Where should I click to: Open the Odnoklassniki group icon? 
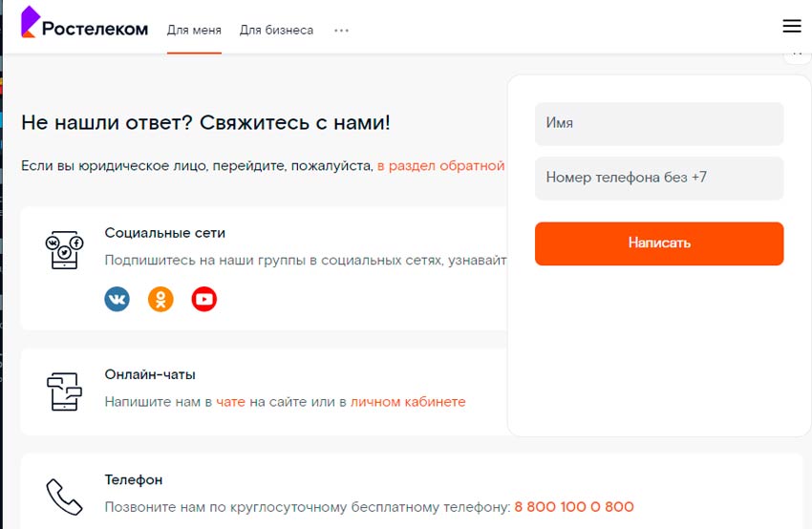[160, 300]
